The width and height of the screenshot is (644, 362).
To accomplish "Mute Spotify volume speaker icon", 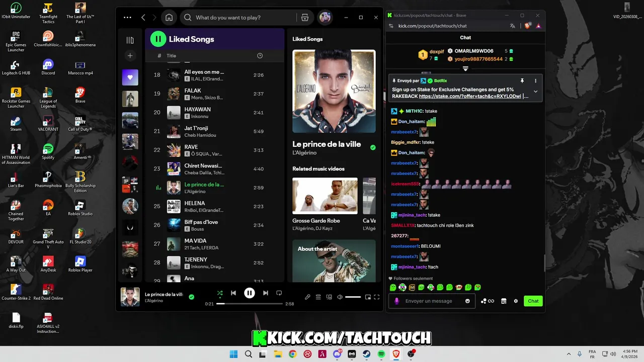I will 340,297.
